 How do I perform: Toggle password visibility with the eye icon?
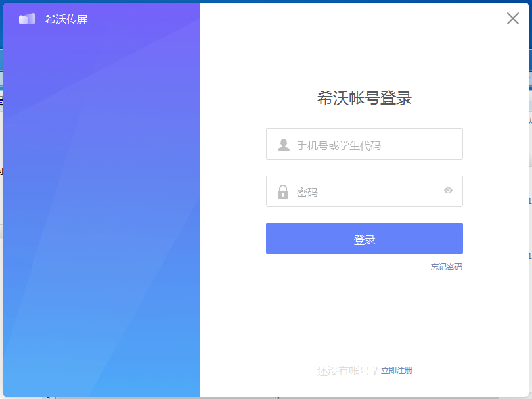448,191
